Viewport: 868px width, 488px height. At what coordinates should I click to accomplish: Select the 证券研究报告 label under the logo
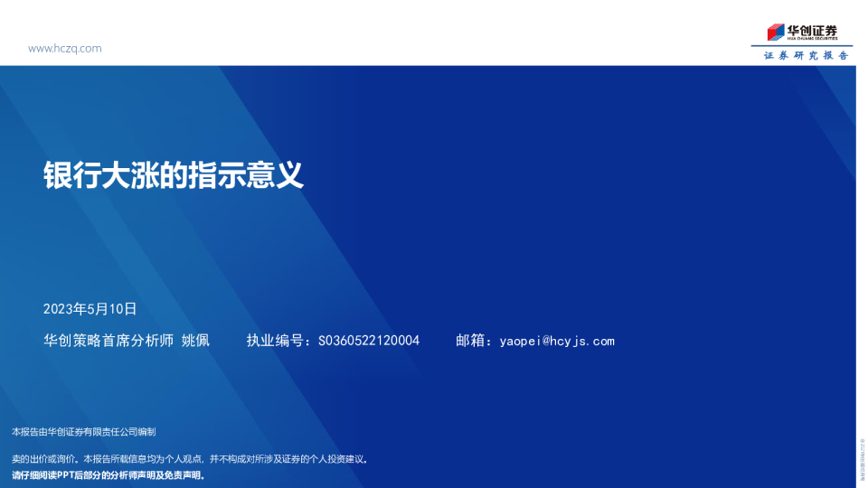pyautogui.click(x=806, y=56)
